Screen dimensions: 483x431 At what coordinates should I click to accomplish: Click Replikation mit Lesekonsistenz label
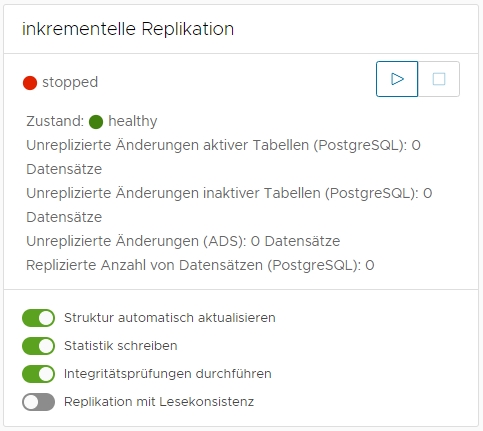coord(159,402)
